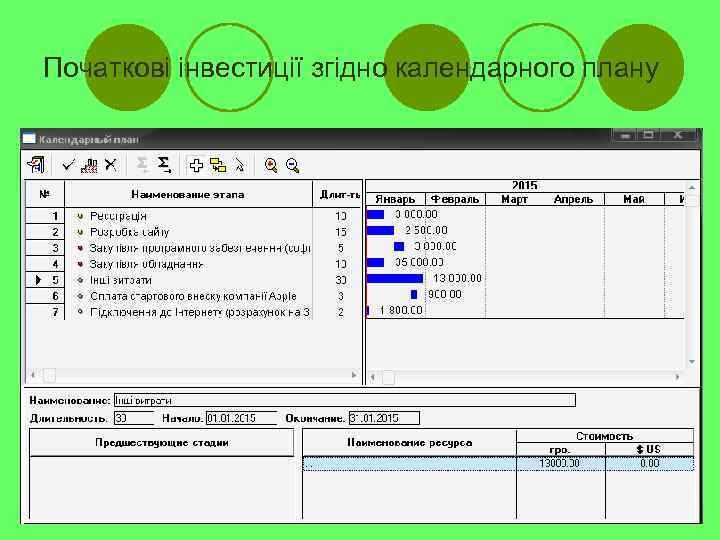Select row 5 Інші витрати stage
The height and width of the screenshot is (540, 720).
193,280
